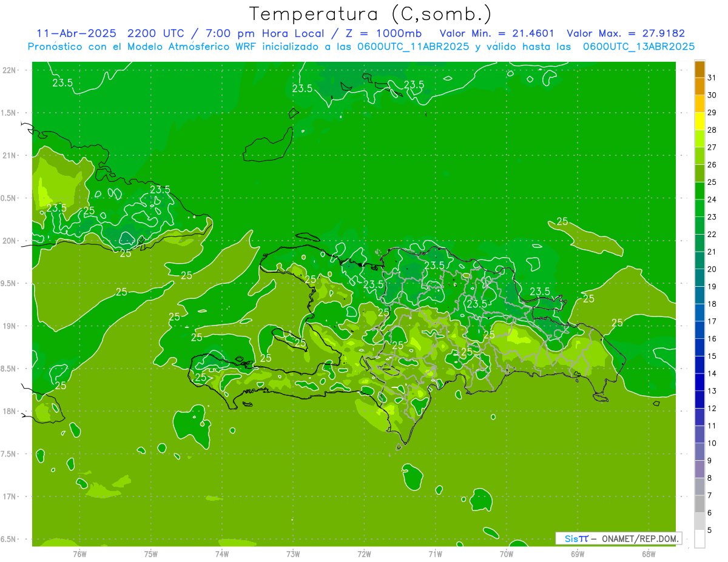Click the legend scale value "15"
This screenshot has width=728, height=562.
[x=712, y=356]
